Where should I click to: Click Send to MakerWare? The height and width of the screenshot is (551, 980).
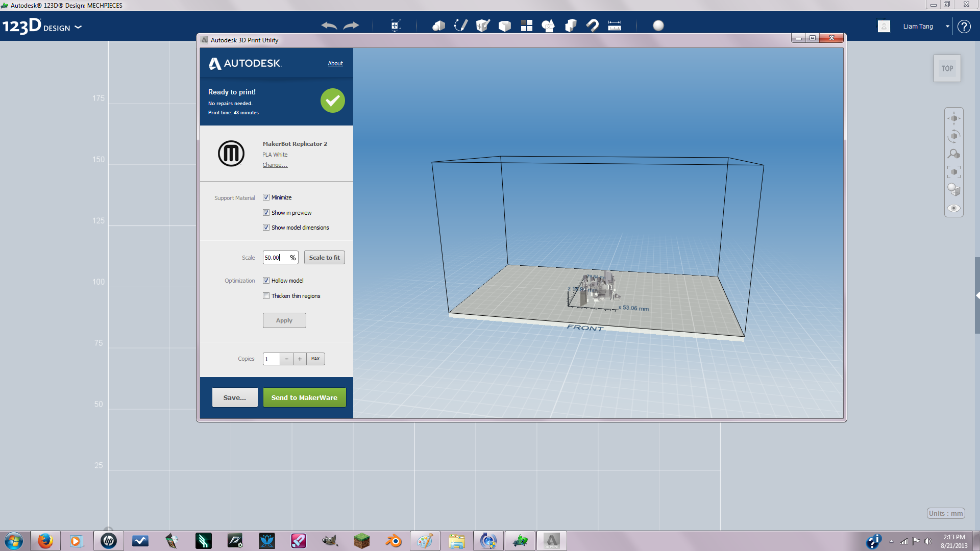pyautogui.click(x=304, y=397)
